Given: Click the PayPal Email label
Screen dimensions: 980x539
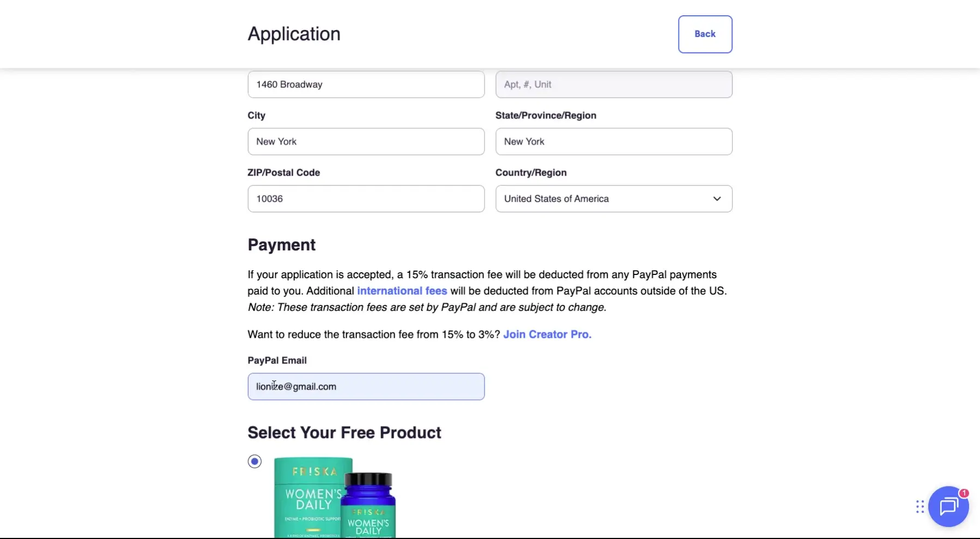Looking at the screenshot, I should 276,360.
